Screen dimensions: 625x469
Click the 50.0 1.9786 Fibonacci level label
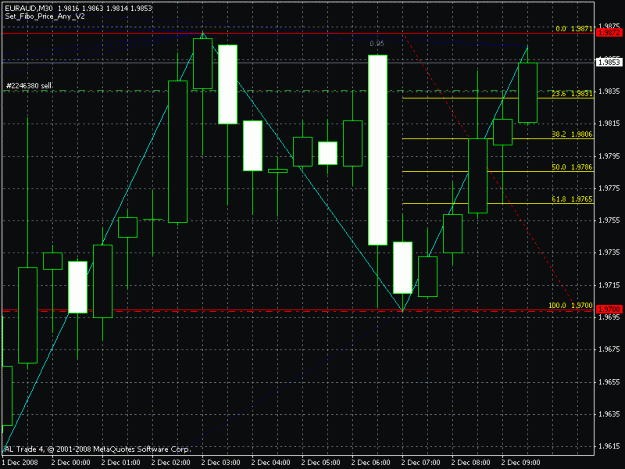tap(572, 167)
